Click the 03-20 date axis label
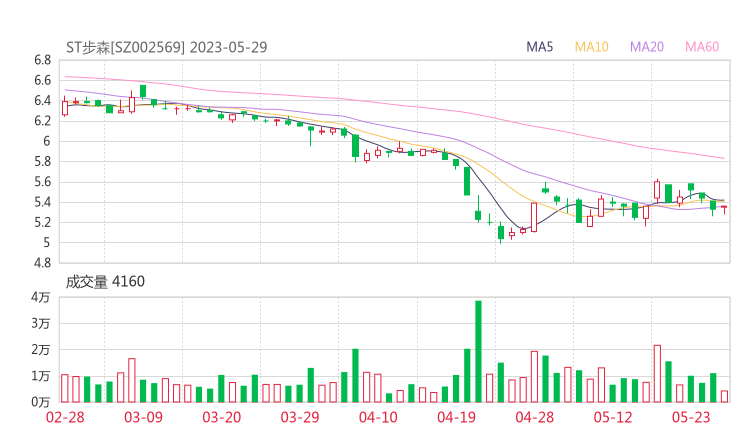740x440 pixels. pos(222,417)
